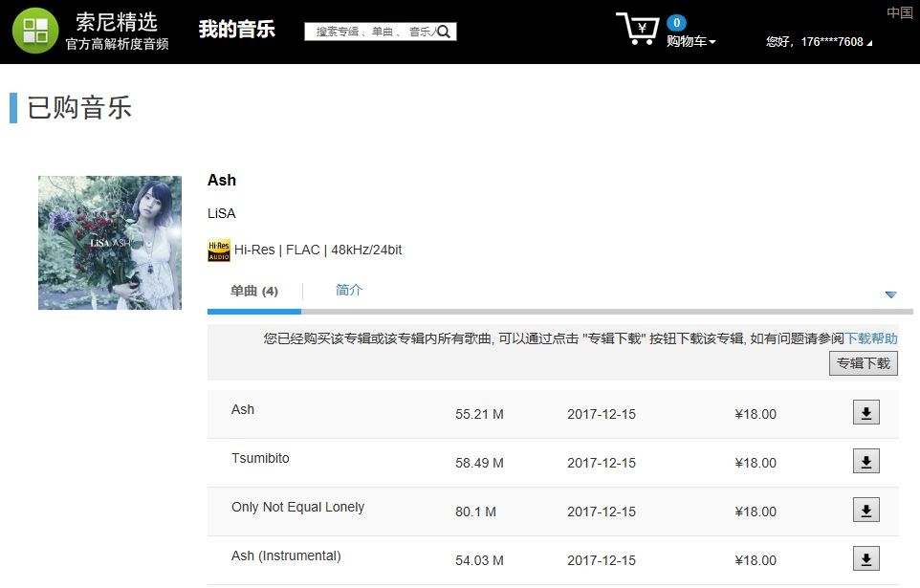Click the Ash track name in list
The height and width of the screenshot is (588, 920).
click(x=242, y=409)
